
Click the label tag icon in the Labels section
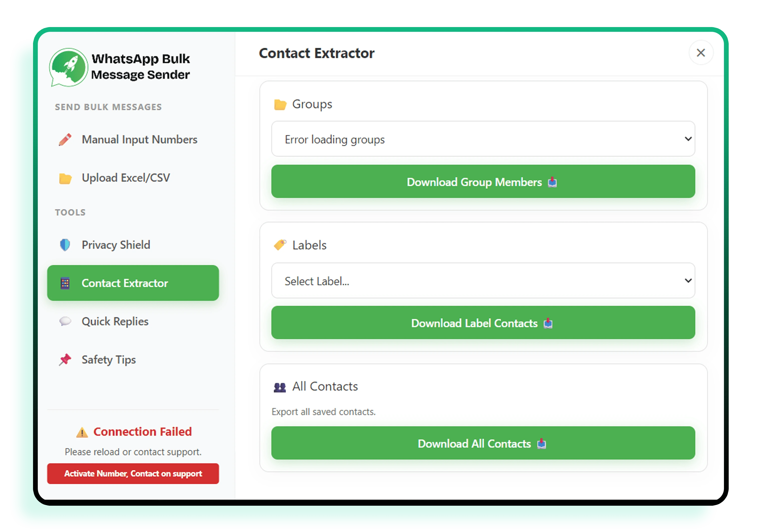click(280, 245)
